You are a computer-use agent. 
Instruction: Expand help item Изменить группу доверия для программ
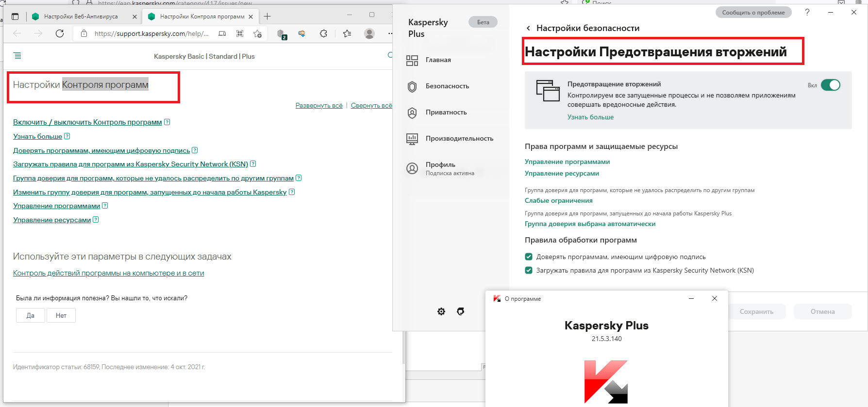pyautogui.click(x=150, y=192)
